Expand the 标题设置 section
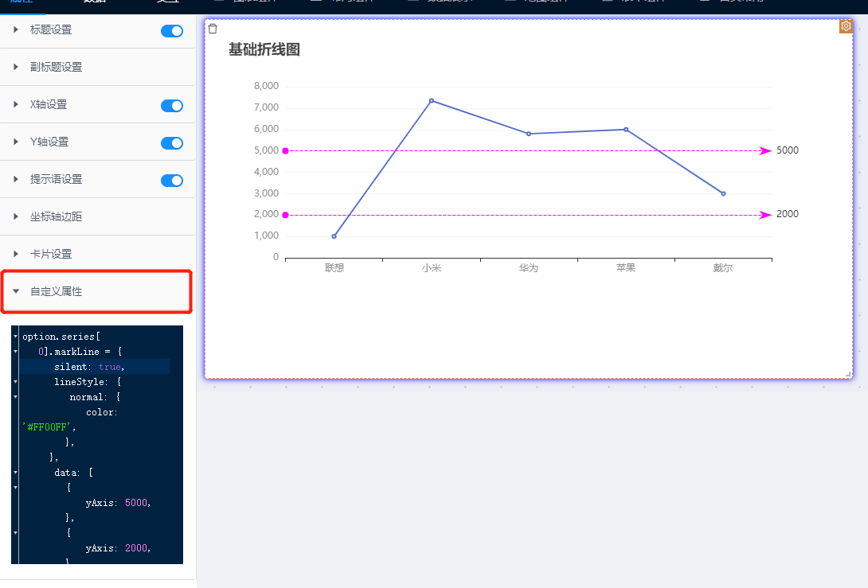 click(x=15, y=29)
